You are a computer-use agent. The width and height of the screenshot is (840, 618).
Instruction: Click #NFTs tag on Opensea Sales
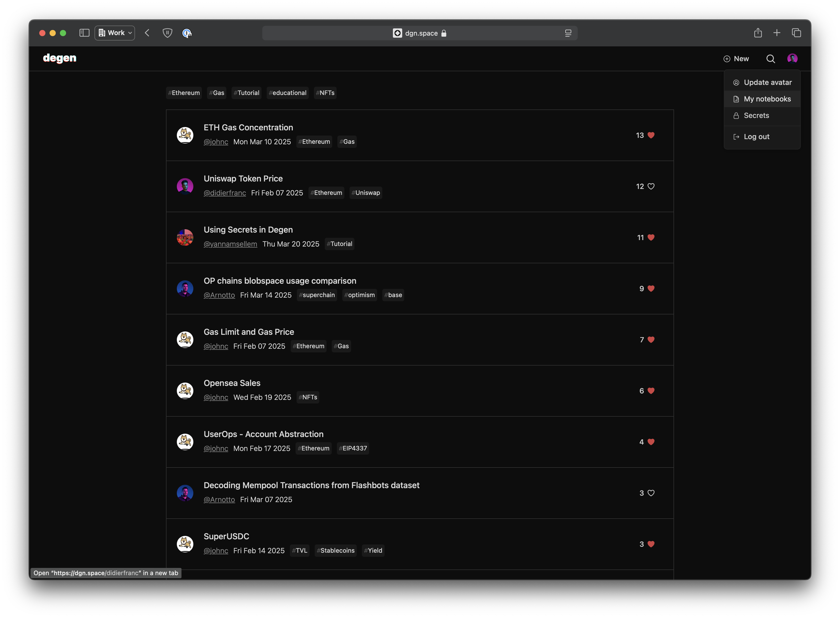pyautogui.click(x=307, y=397)
